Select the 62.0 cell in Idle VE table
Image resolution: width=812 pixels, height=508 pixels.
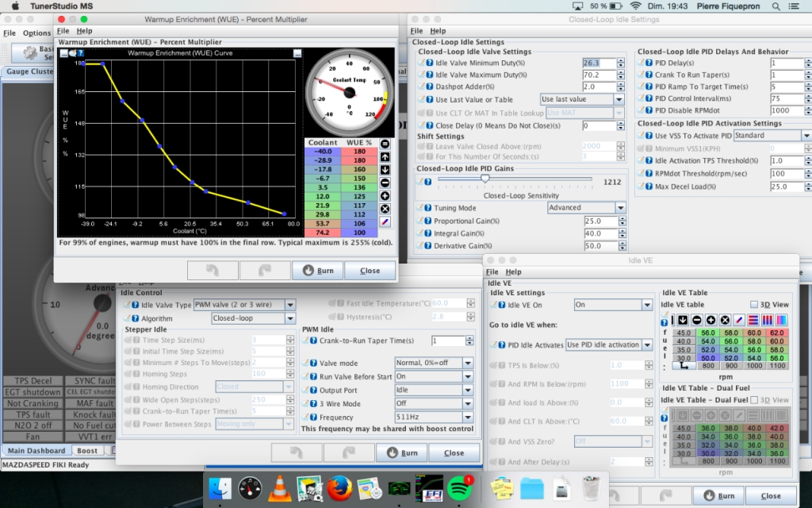click(x=777, y=333)
